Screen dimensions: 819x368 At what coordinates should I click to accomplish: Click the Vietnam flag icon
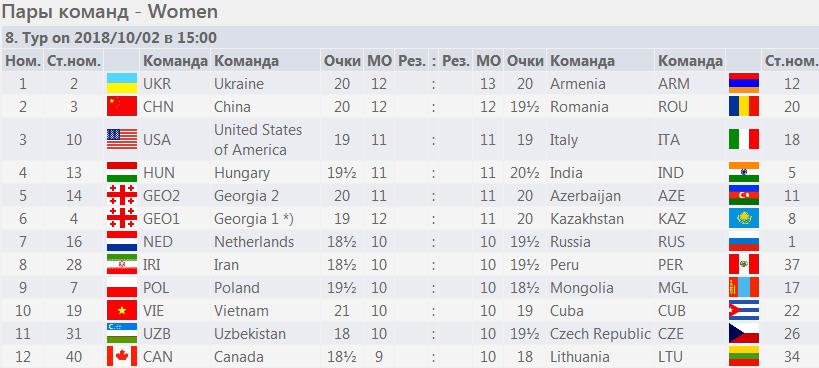[x=122, y=311]
